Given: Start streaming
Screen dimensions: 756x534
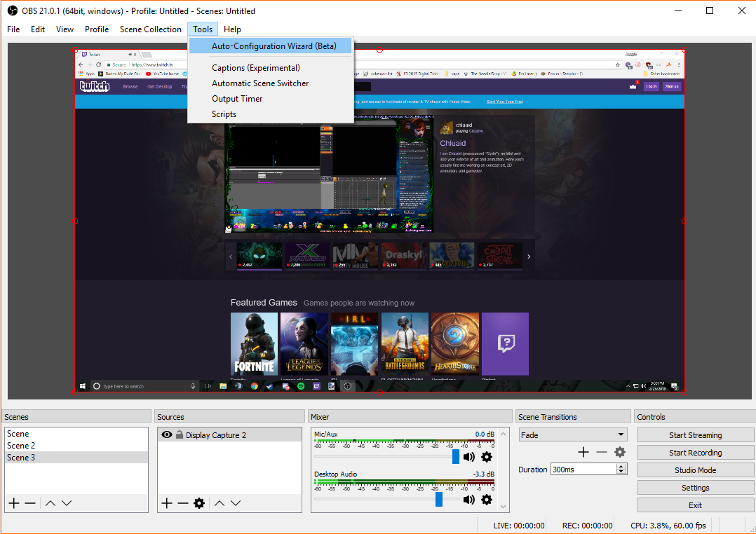Looking at the screenshot, I should pos(695,434).
